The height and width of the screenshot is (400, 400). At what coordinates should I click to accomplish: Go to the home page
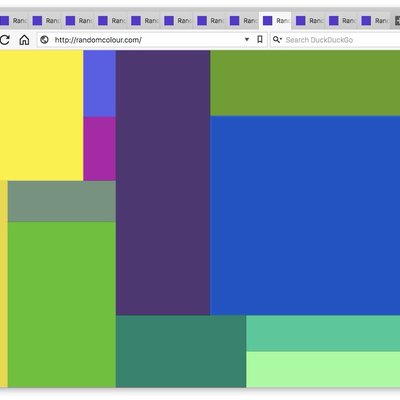(24, 40)
